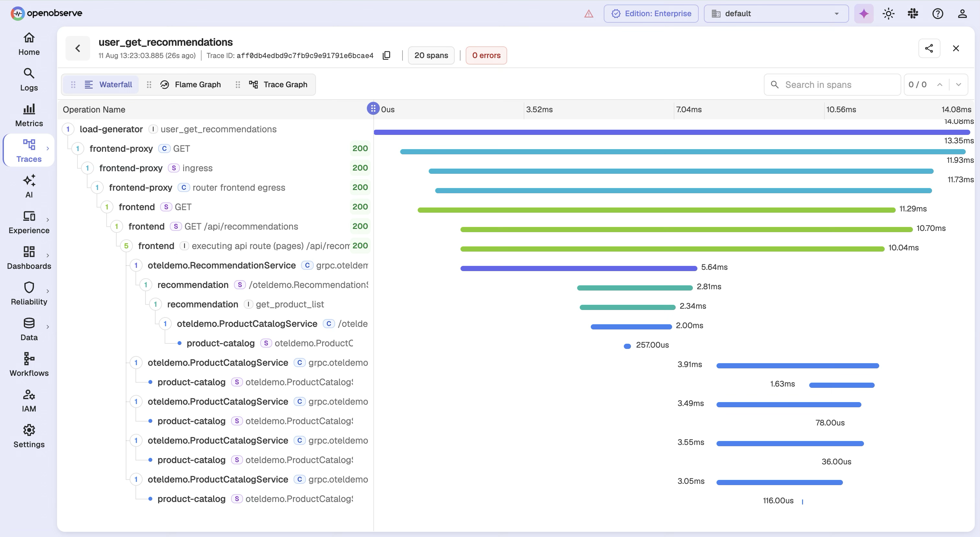
Task: Open the Slack community icon
Action: pos(913,14)
